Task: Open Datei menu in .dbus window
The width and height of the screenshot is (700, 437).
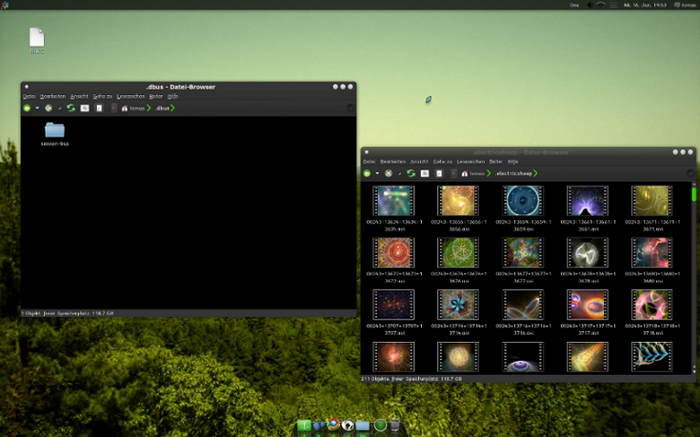Action: click(29, 96)
